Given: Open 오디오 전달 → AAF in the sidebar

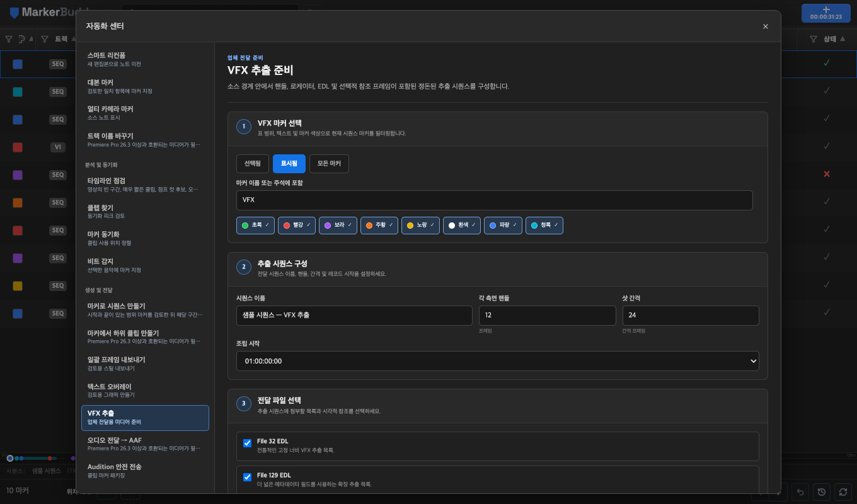Looking at the screenshot, I should click(x=145, y=444).
